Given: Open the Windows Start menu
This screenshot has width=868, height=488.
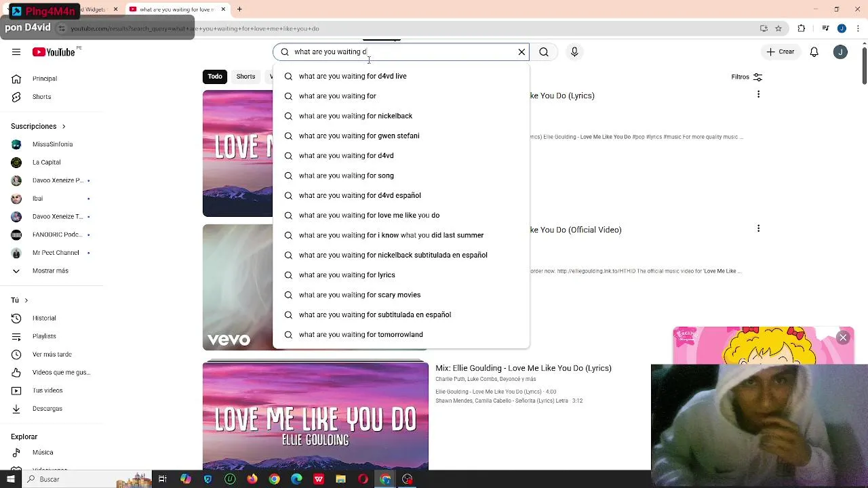Looking at the screenshot, I should 10,479.
